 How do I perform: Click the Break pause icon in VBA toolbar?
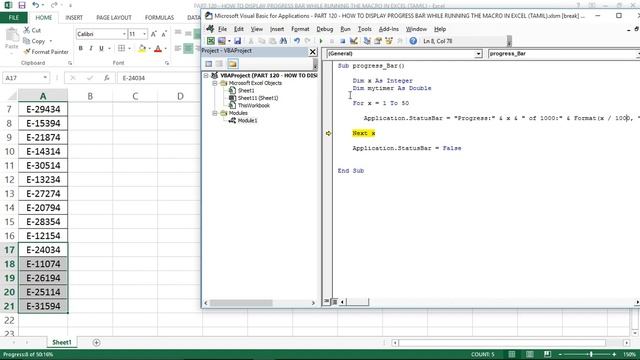tap(332, 41)
